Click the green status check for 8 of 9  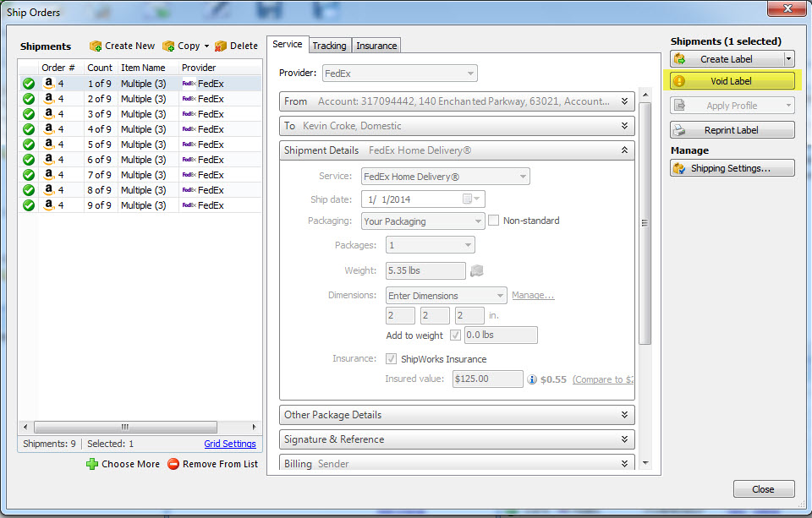(29, 190)
